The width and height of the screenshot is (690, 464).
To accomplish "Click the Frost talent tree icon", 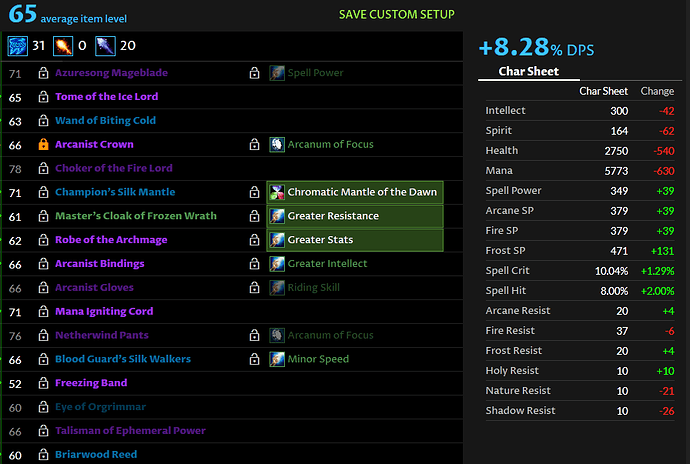I will pos(105,46).
